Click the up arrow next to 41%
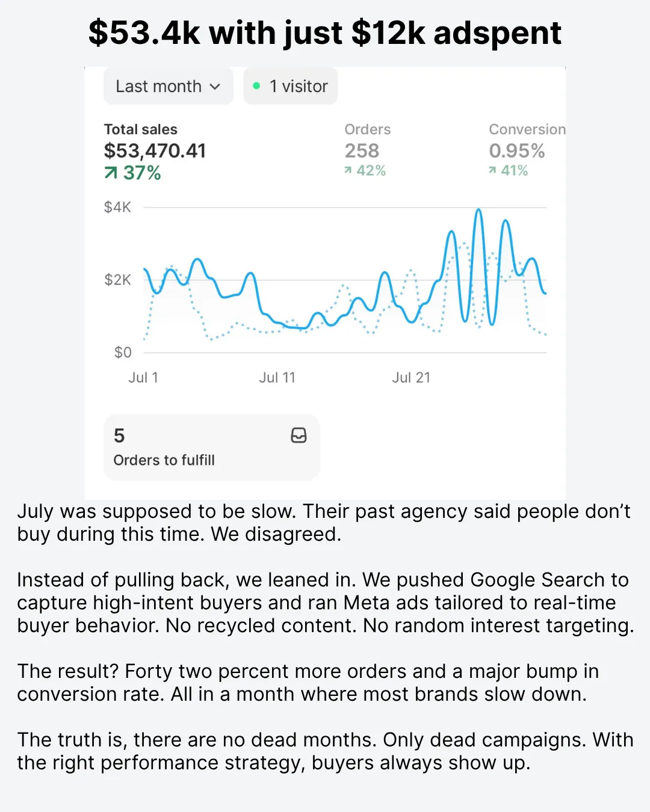The image size is (650, 812). click(x=492, y=171)
